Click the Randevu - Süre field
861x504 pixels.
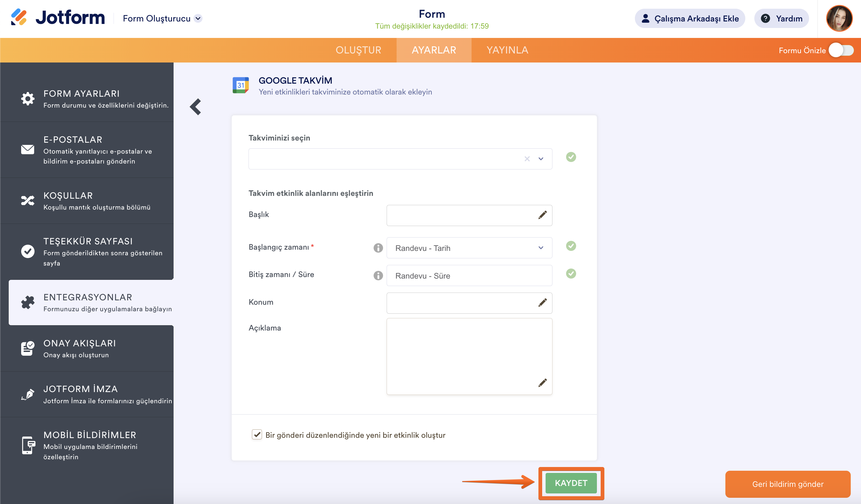tap(469, 275)
